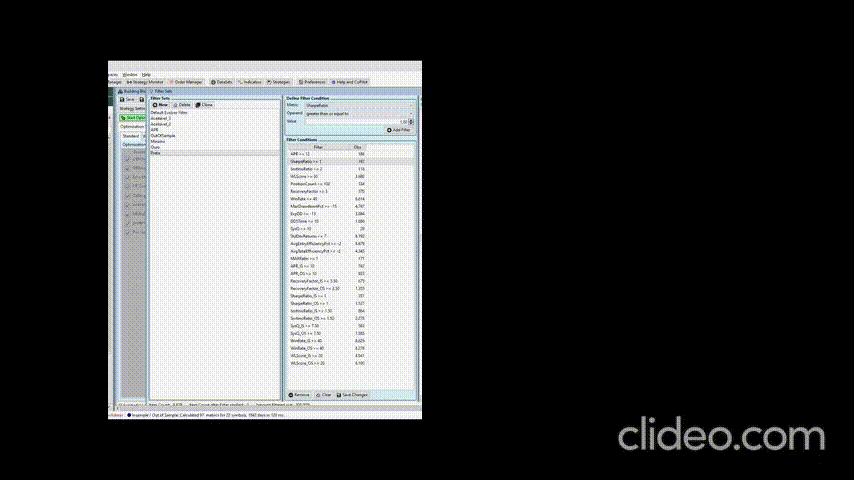Click the Save button in strategy window

[127, 100]
